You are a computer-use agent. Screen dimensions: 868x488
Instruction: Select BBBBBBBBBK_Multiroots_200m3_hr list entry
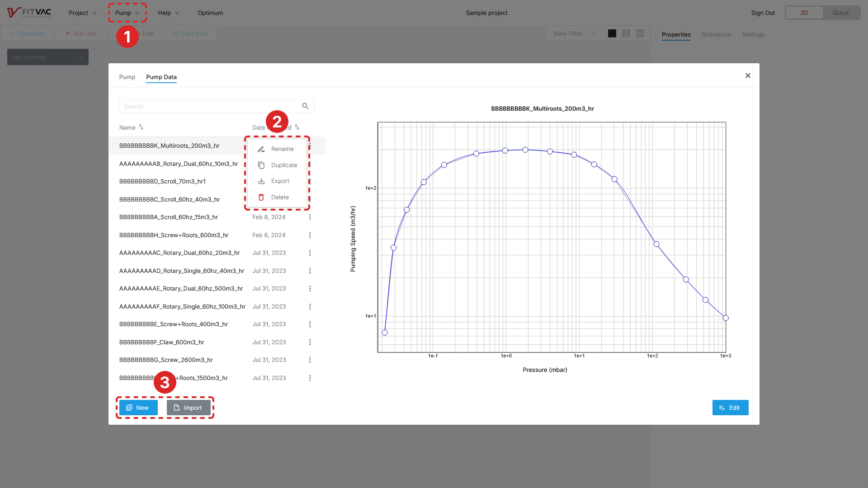169,146
